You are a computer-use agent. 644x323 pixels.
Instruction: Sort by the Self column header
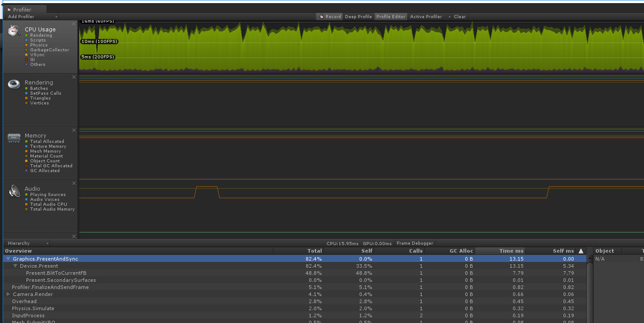coord(349,251)
